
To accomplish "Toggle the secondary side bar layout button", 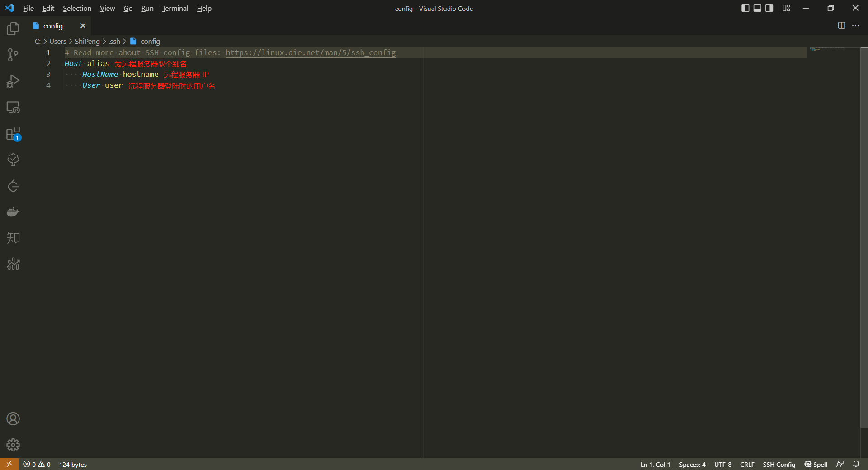I will (x=769, y=8).
